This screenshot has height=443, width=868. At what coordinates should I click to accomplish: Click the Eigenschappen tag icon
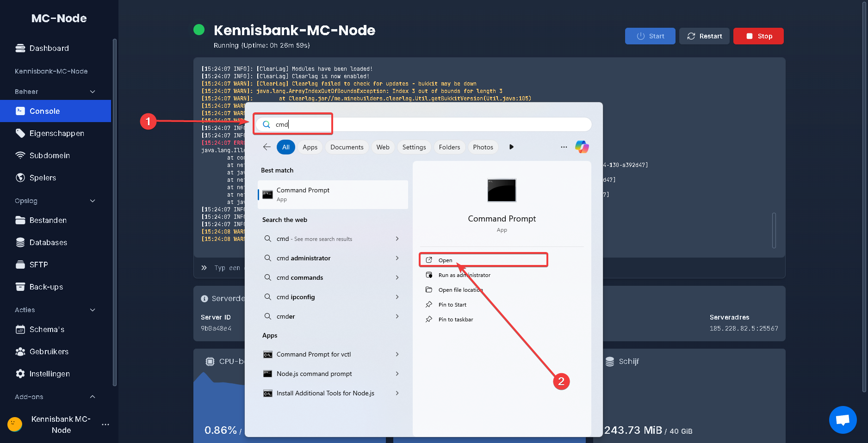click(20, 133)
